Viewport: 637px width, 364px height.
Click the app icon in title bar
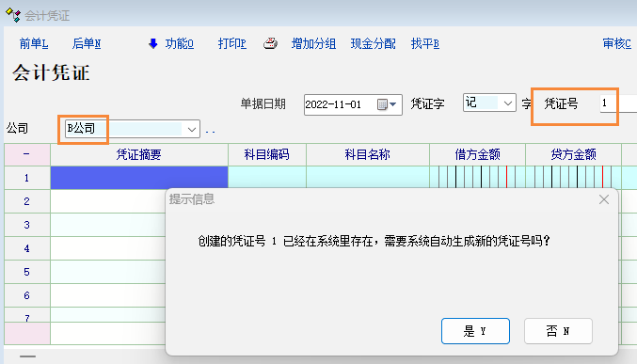13,15
